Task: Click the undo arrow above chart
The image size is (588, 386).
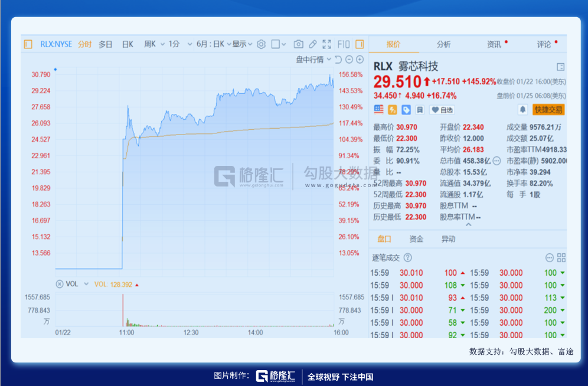Action: 338,60
